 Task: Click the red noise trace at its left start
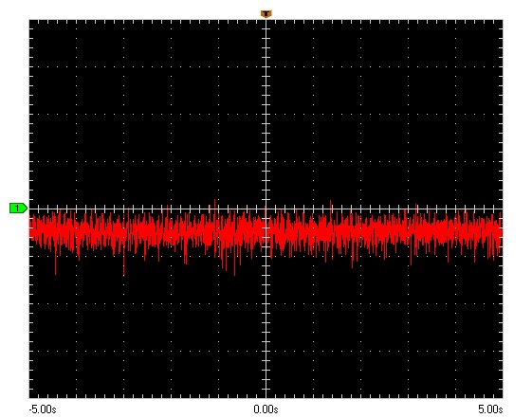pos(31,229)
